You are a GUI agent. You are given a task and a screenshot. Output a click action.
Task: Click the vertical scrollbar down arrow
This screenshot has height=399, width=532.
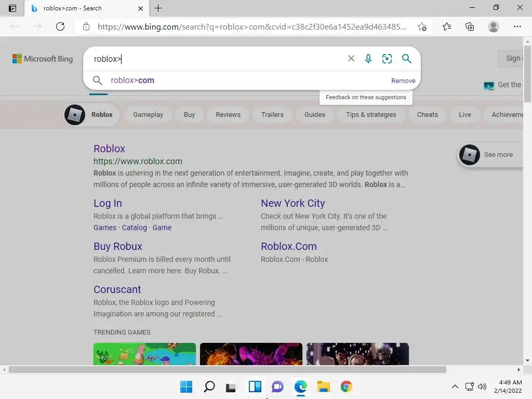click(x=527, y=361)
